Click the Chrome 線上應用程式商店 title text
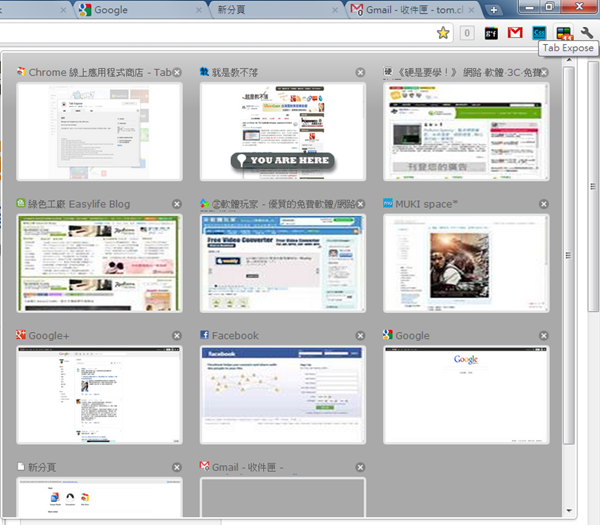The image size is (600, 525). tap(100, 72)
